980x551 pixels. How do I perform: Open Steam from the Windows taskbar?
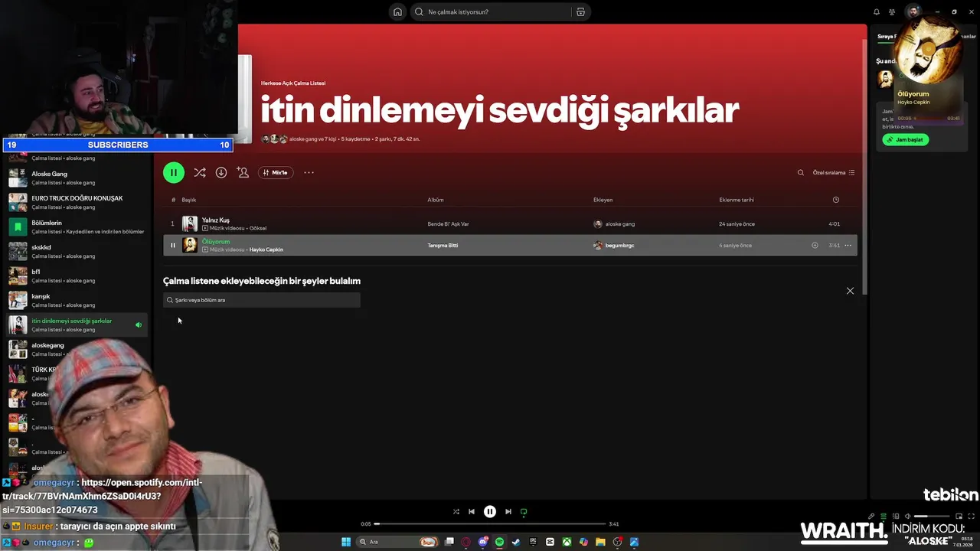pyautogui.click(x=516, y=542)
